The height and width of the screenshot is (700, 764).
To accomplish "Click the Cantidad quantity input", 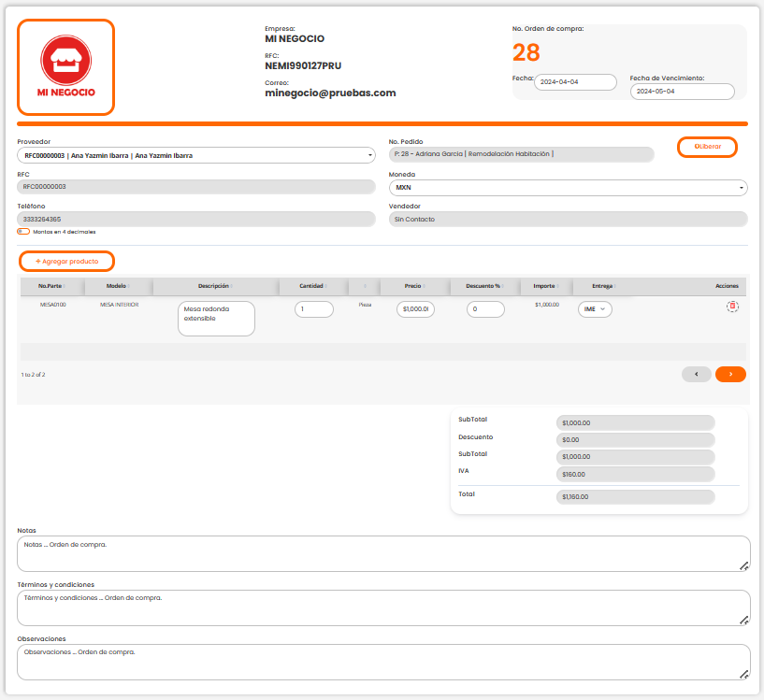I will click(x=313, y=309).
